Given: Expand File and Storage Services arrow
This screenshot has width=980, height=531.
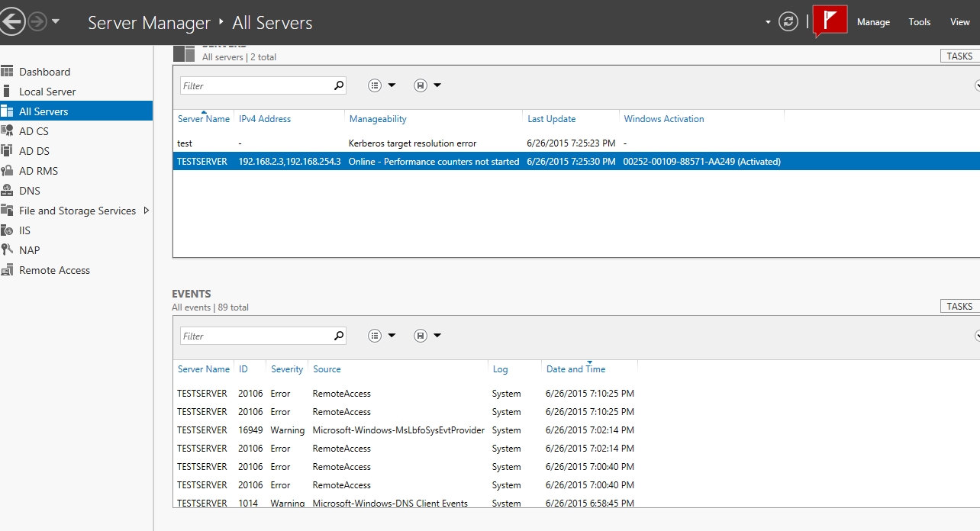Looking at the screenshot, I should coord(147,211).
